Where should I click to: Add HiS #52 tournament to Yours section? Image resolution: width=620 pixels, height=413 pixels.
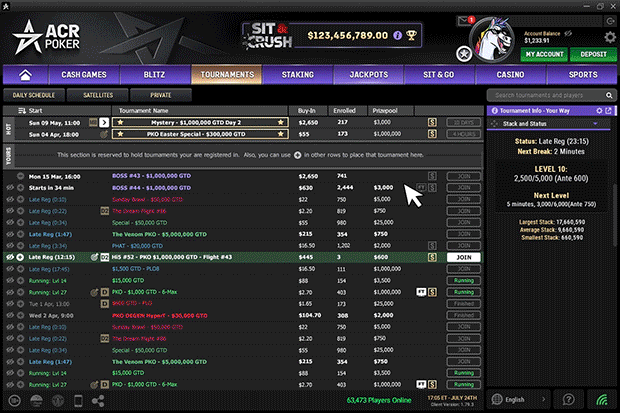pyautogui.click(x=21, y=257)
